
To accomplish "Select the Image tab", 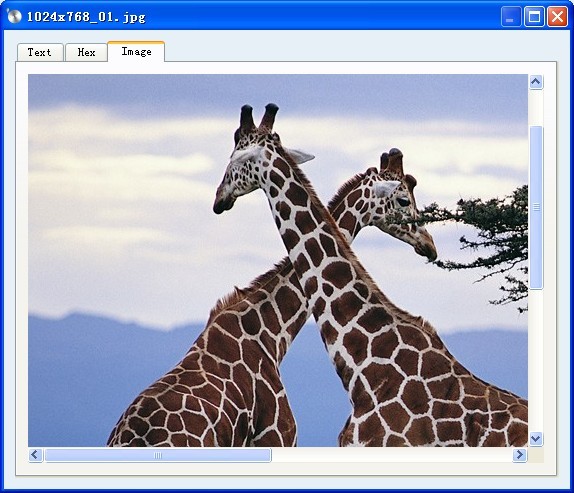I will [x=136, y=52].
